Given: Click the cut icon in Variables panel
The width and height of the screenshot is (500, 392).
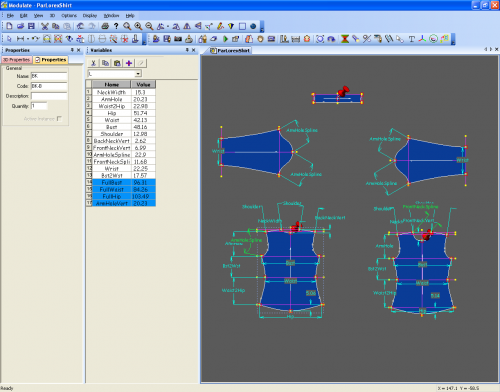Looking at the screenshot, I should 94,63.
